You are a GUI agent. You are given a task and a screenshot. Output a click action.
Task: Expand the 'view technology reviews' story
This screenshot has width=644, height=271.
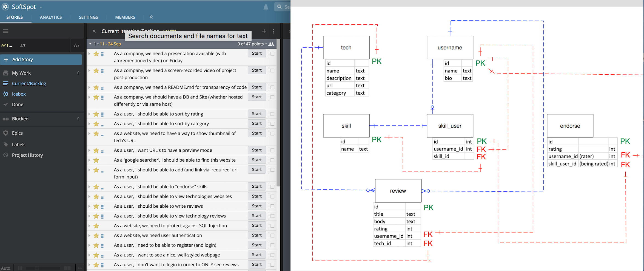coord(89,216)
